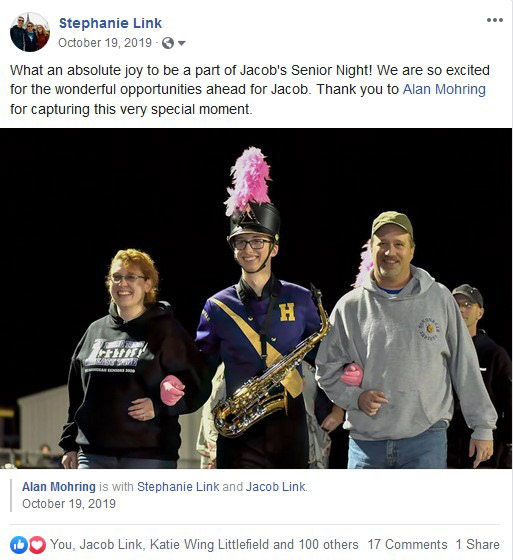The height and width of the screenshot is (560, 513).
Task: Click the red heart Love reaction icon
Action: pyautogui.click(x=37, y=545)
